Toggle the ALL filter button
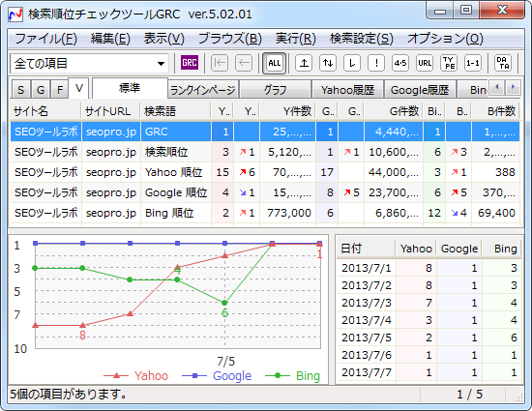 tap(274, 63)
